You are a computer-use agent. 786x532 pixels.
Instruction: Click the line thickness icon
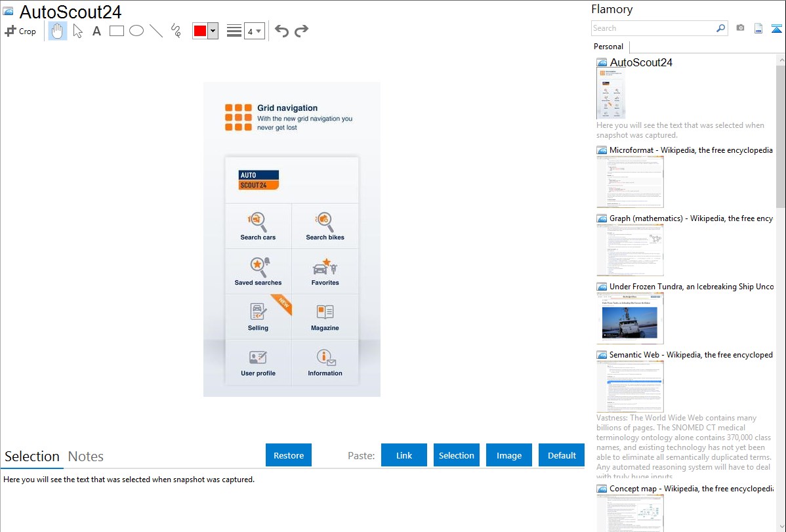[234, 31]
